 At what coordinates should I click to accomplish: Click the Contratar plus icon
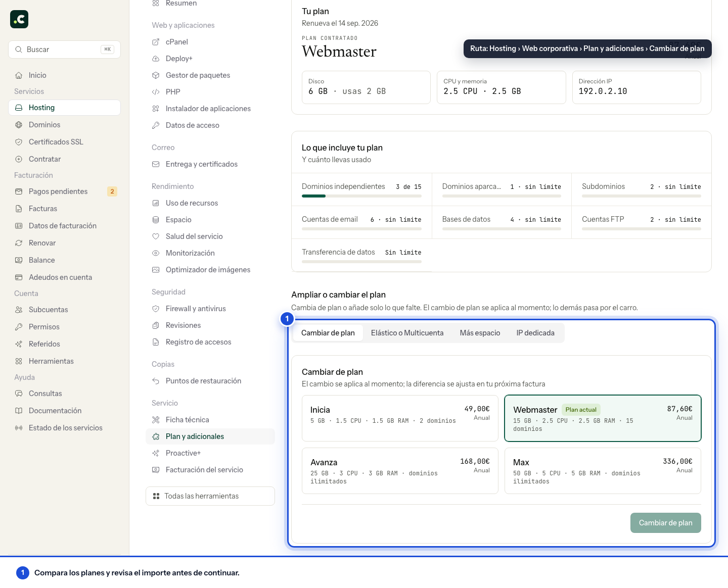(19, 159)
